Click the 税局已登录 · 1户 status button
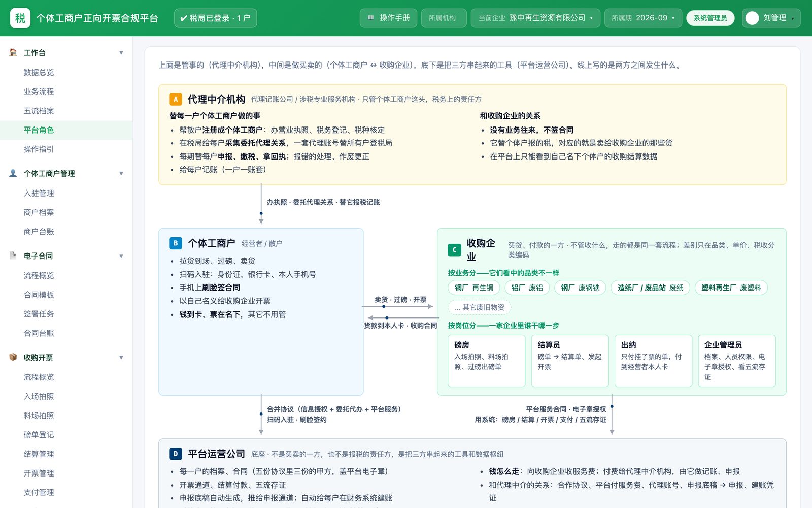Screen dimensions: 812x508 tap(215, 18)
